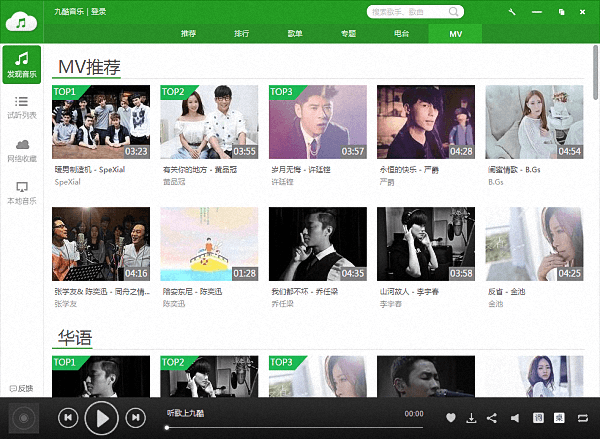Toggle desktop lyrics with the 桌 button
The image size is (600, 439).
pos(561,418)
